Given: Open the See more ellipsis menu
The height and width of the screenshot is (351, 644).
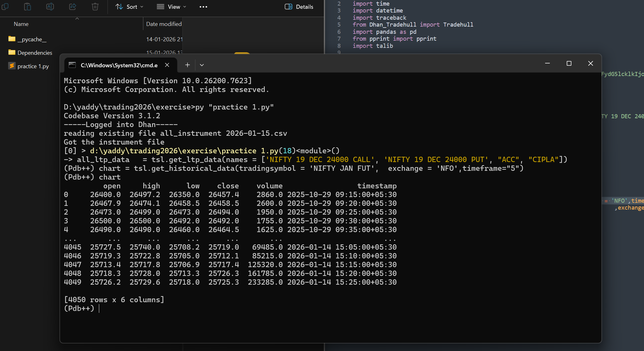Looking at the screenshot, I should point(203,7).
